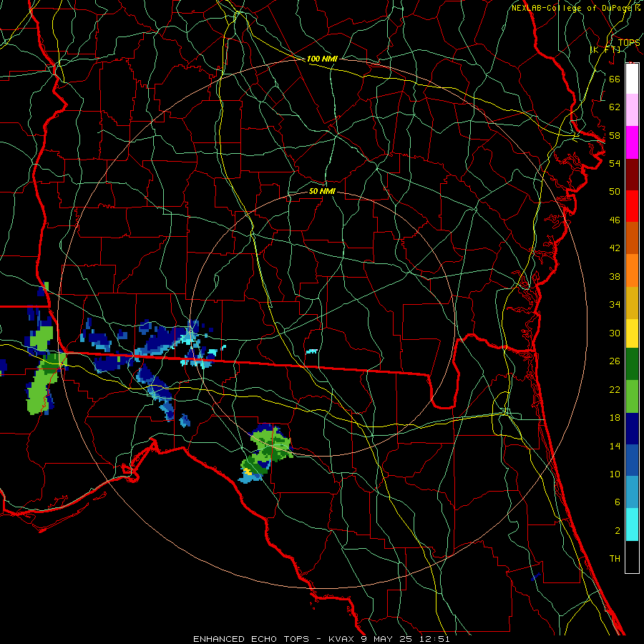Click the "TOPS" legend heading
Image resolution: width=644 pixels, height=644 pixels.
pyautogui.click(x=629, y=42)
